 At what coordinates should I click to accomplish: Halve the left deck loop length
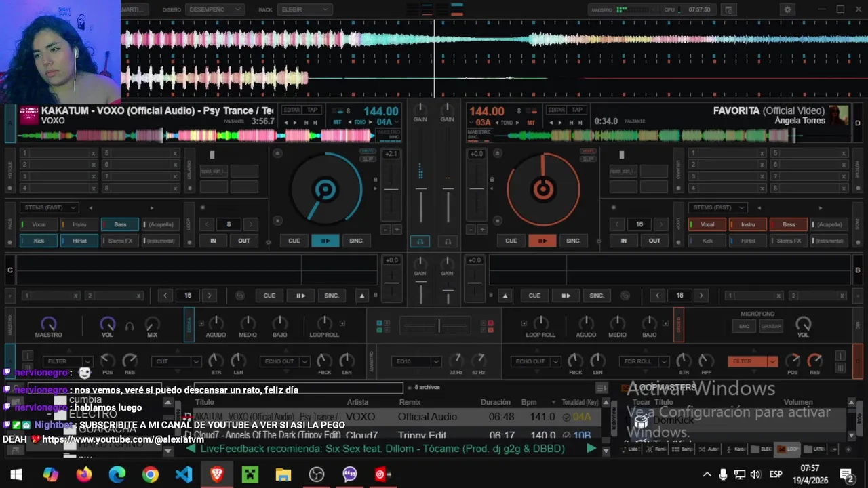point(208,224)
